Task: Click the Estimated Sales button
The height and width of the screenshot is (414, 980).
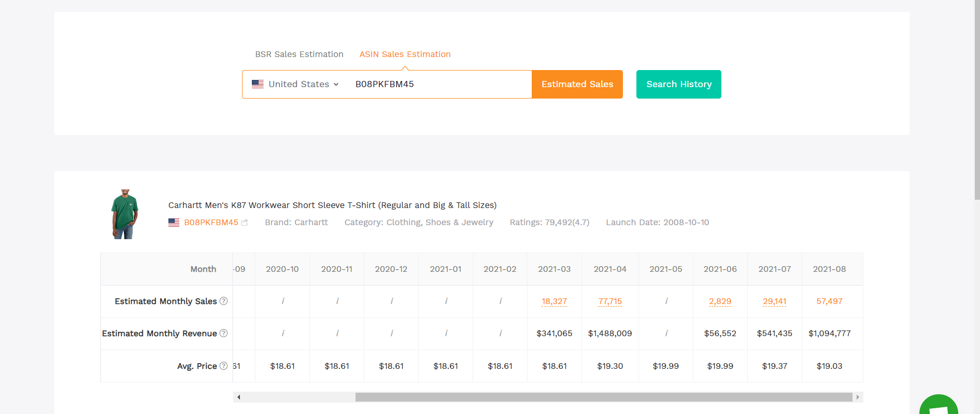Action: [x=577, y=84]
